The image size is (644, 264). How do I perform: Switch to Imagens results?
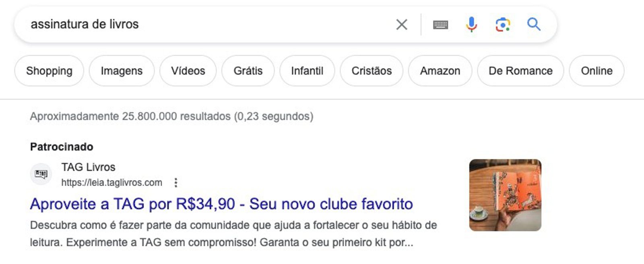[122, 71]
